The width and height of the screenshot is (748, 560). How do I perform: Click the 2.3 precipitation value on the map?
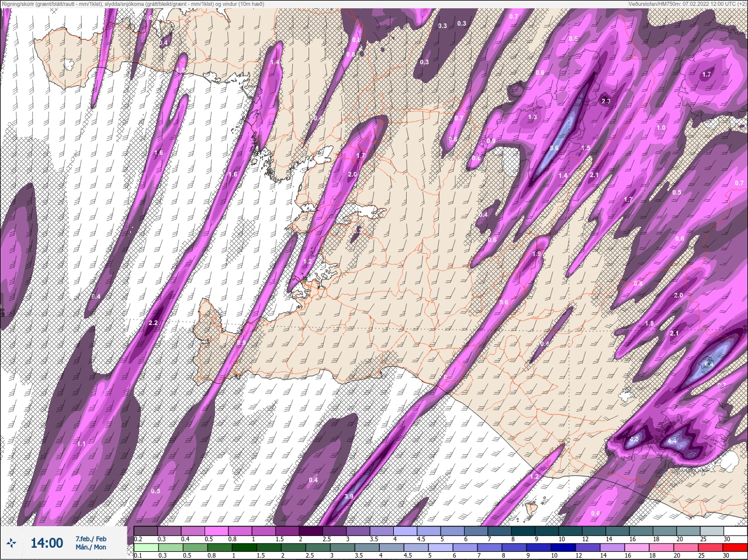[605, 101]
